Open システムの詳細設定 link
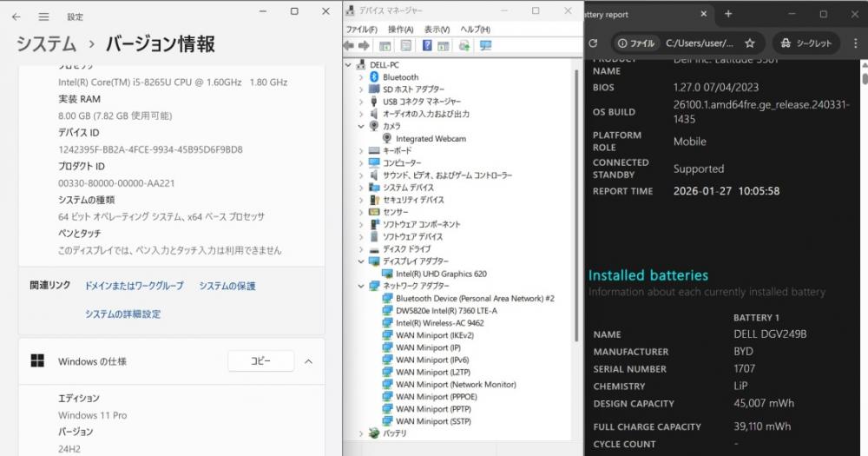The width and height of the screenshot is (868, 456). (123, 314)
